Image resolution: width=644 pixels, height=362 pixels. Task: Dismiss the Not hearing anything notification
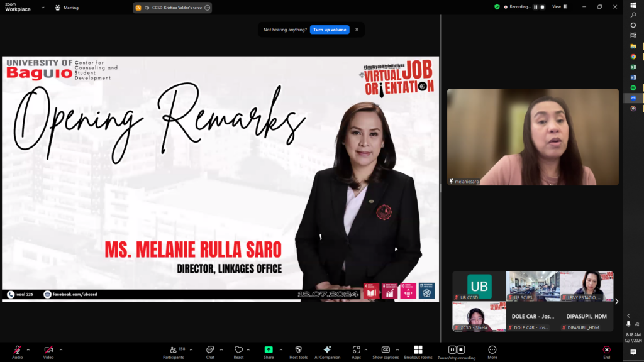click(357, 30)
